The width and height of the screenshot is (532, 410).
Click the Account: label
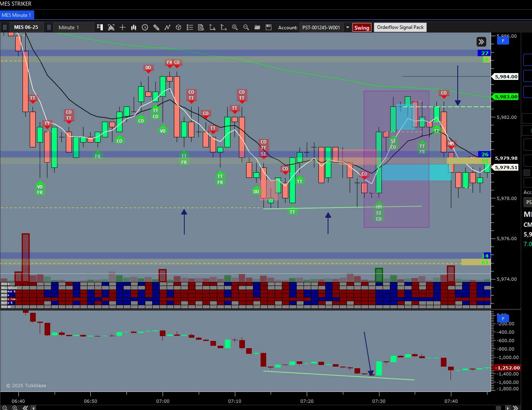tap(288, 27)
